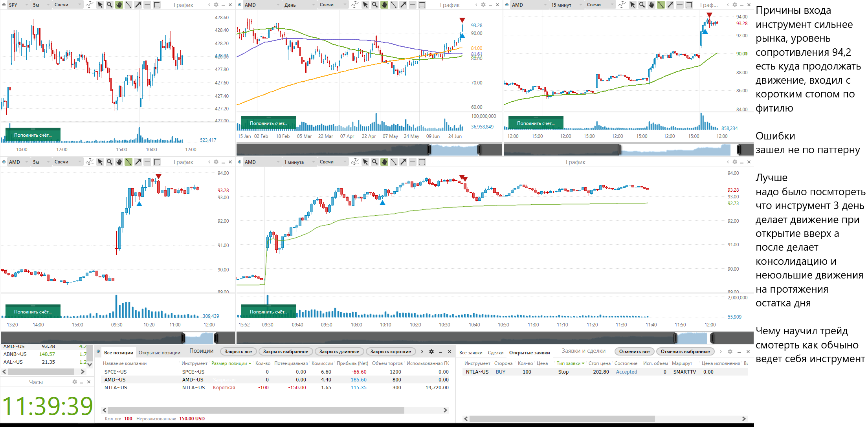Grab right range handle under AMD 15 минут chart
The image size is (868, 427).
(739, 149)
